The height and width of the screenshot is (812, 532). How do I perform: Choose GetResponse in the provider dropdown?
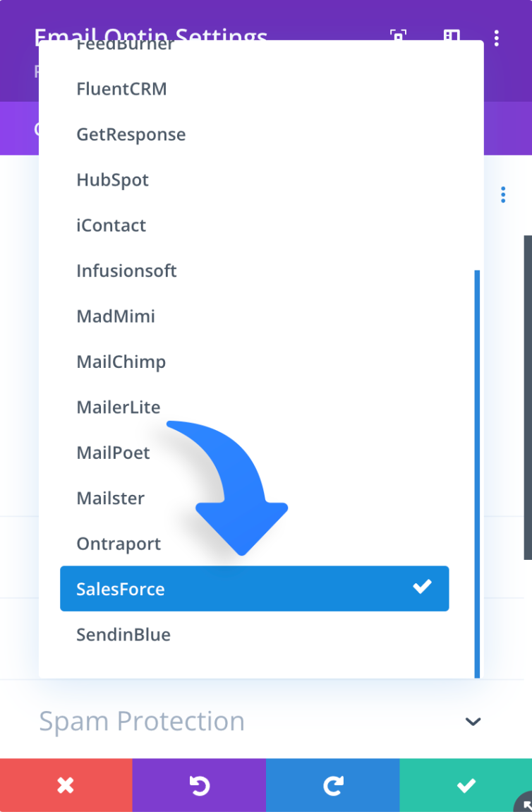131,134
